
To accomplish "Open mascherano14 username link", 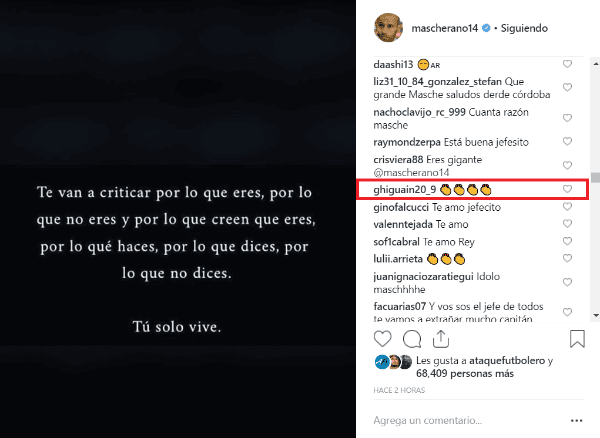I will pos(445,28).
